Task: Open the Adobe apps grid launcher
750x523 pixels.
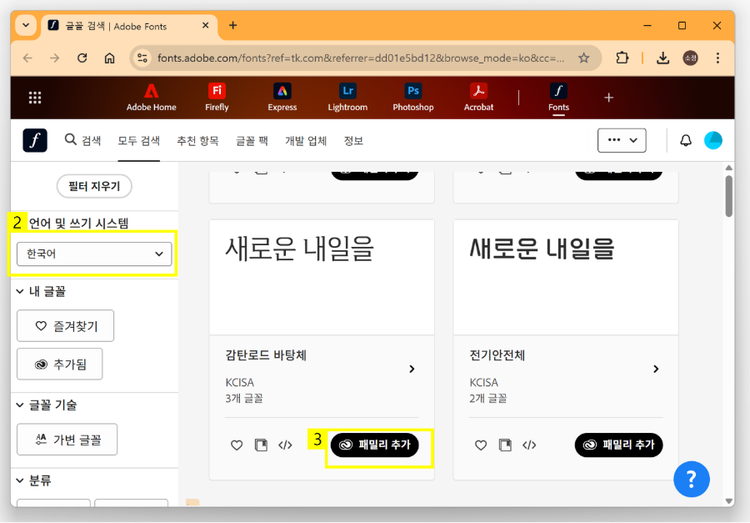Action: (35, 98)
